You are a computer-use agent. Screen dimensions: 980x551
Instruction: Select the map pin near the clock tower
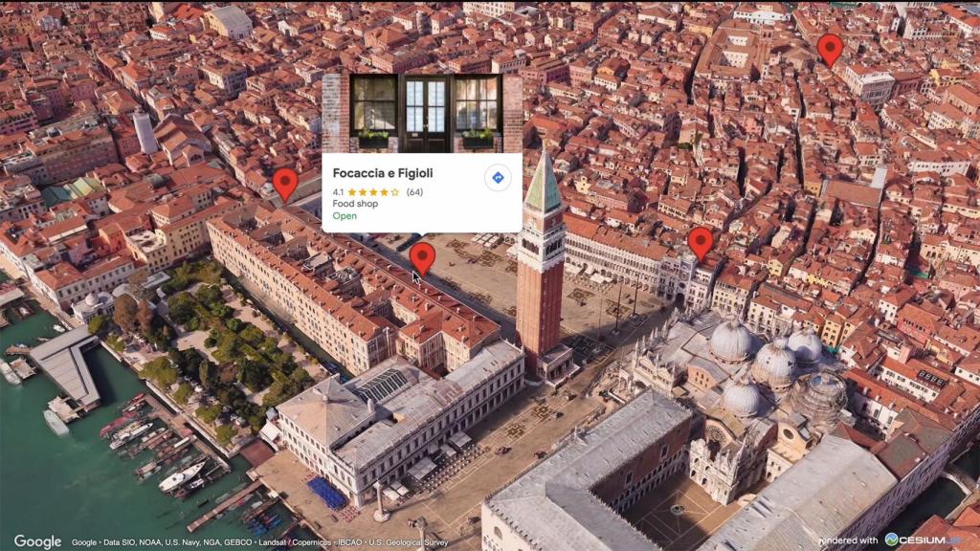700,244
